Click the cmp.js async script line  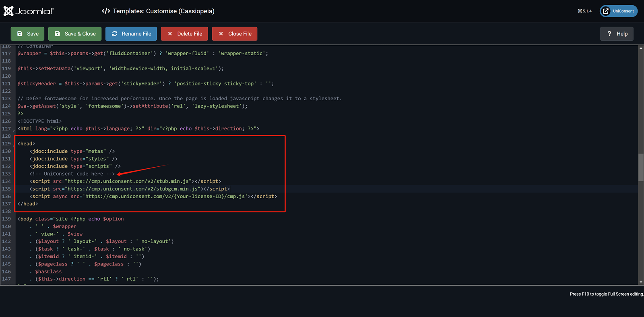coord(153,197)
